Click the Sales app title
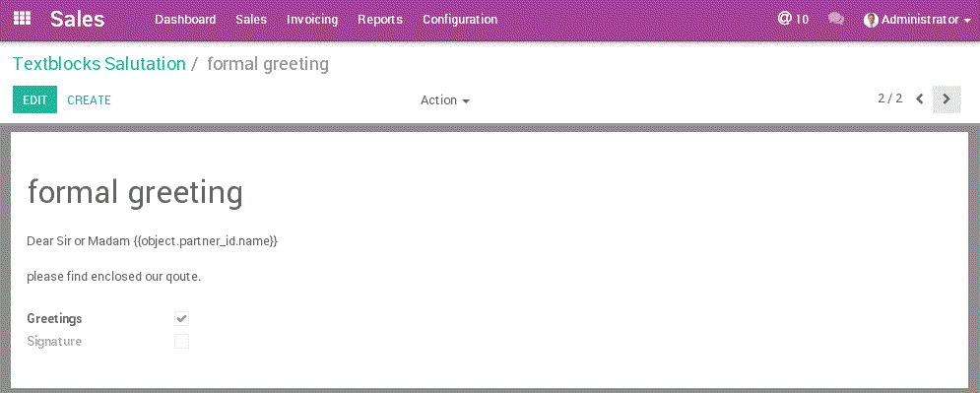980x393 pixels. point(78,19)
